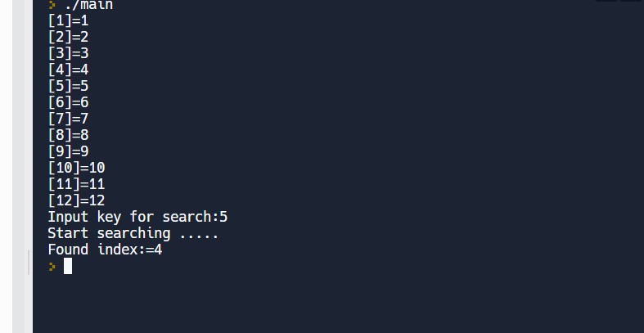Click the yellow prompt arrow before ./main
This screenshot has height=333, width=644.
click(52, 5)
